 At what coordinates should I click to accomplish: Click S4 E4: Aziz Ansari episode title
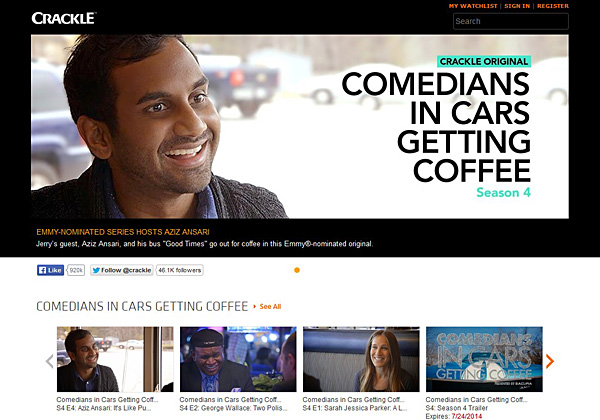(104, 408)
